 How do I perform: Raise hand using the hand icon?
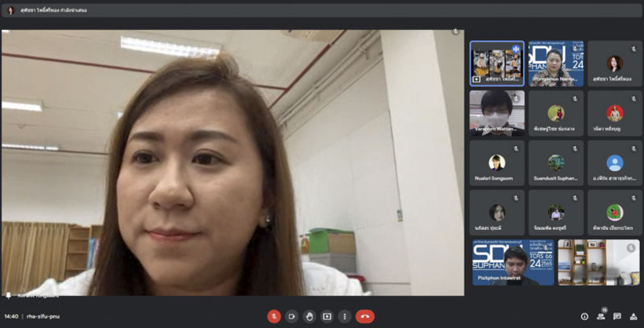click(309, 316)
